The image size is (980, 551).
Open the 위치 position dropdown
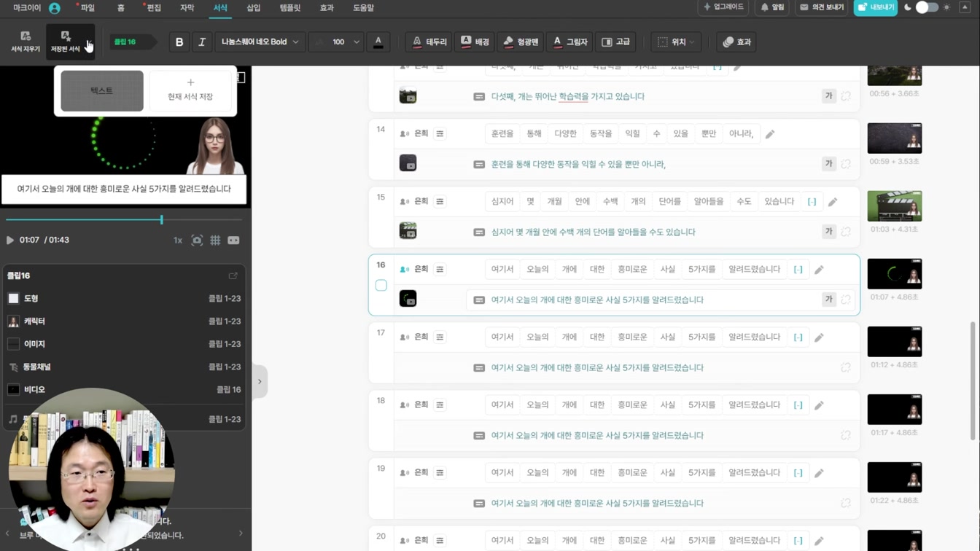click(676, 42)
